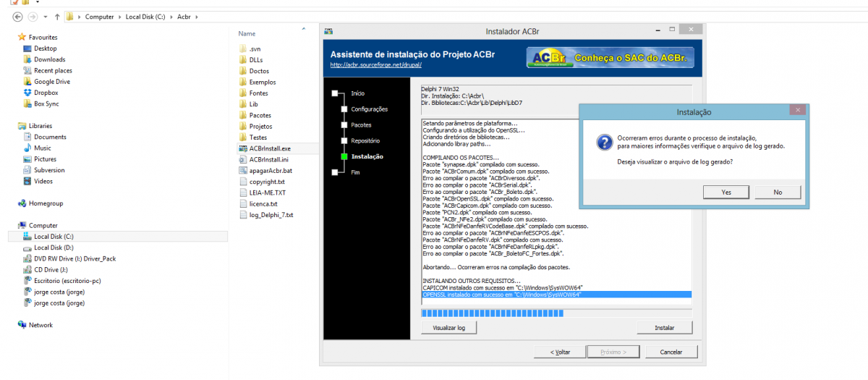The height and width of the screenshot is (380, 868).
Task: Select Network in navigation pane
Action: [x=41, y=325]
